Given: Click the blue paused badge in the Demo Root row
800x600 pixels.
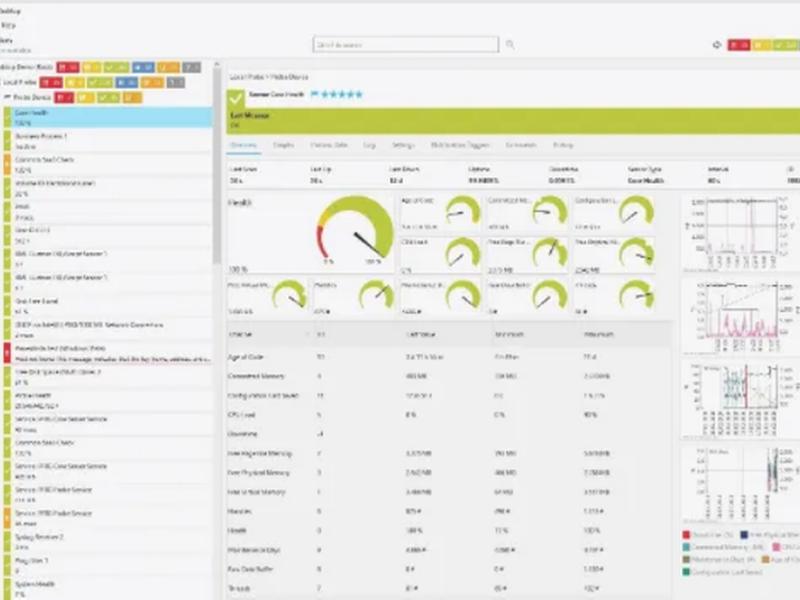Looking at the screenshot, I should 143,67.
